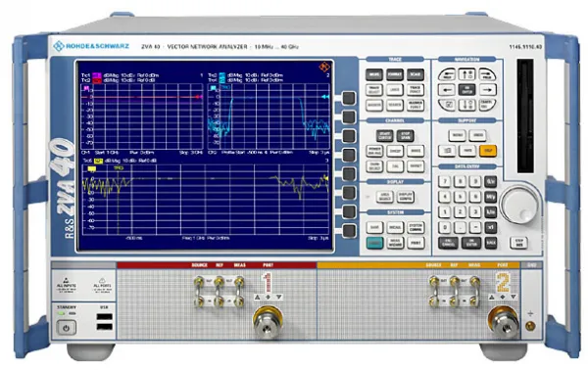Click the navigation down arrow key
Screen dimensions: 588x370
(x=466, y=105)
